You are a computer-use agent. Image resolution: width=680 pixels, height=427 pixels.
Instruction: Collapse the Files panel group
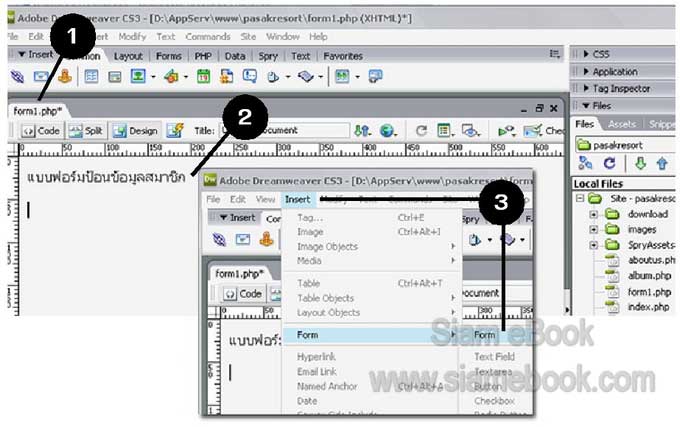click(x=586, y=105)
